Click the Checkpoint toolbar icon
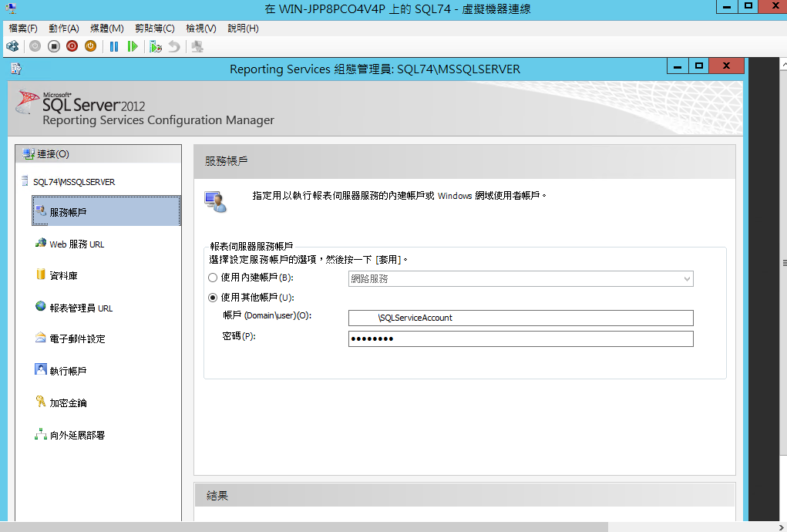Image resolution: width=787 pixels, height=532 pixels. (x=156, y=47)
